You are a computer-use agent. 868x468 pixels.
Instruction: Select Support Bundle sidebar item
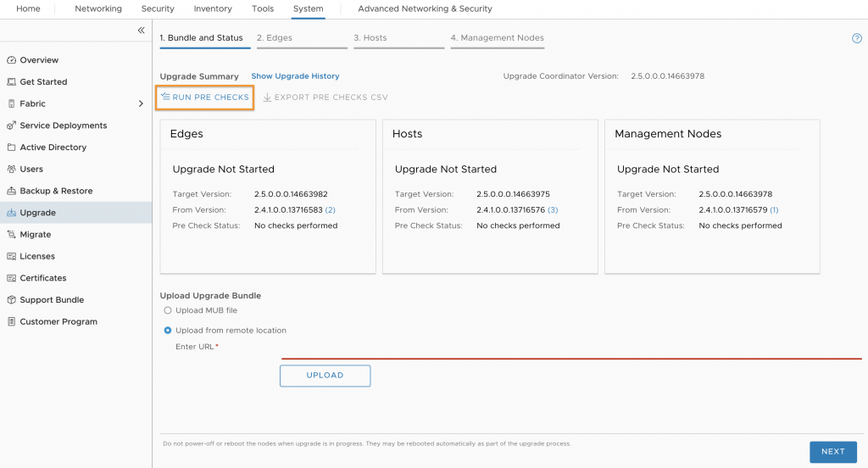point(52,299)
